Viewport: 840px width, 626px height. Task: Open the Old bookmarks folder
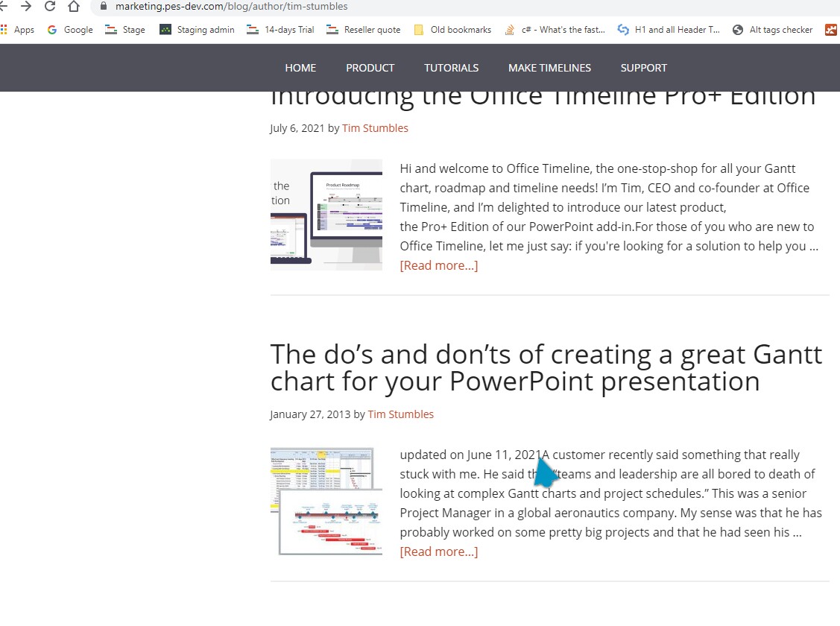(x=452, y=29)
